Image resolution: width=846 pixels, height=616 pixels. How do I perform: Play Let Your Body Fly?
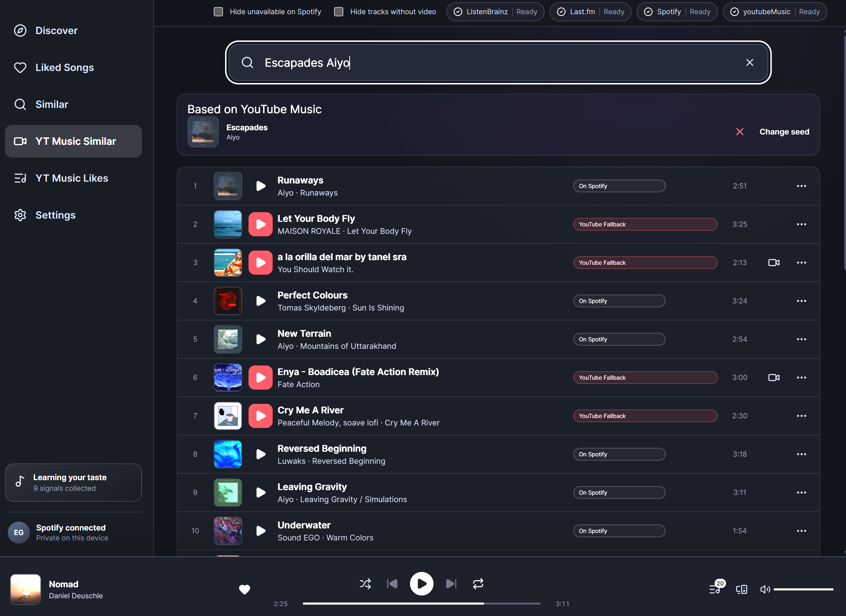click(x=261, y=225)
